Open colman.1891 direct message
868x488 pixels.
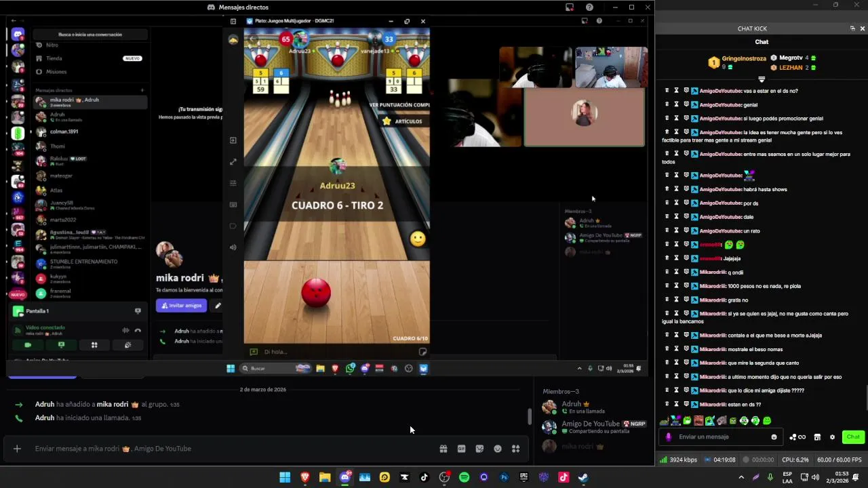point(90,131)
